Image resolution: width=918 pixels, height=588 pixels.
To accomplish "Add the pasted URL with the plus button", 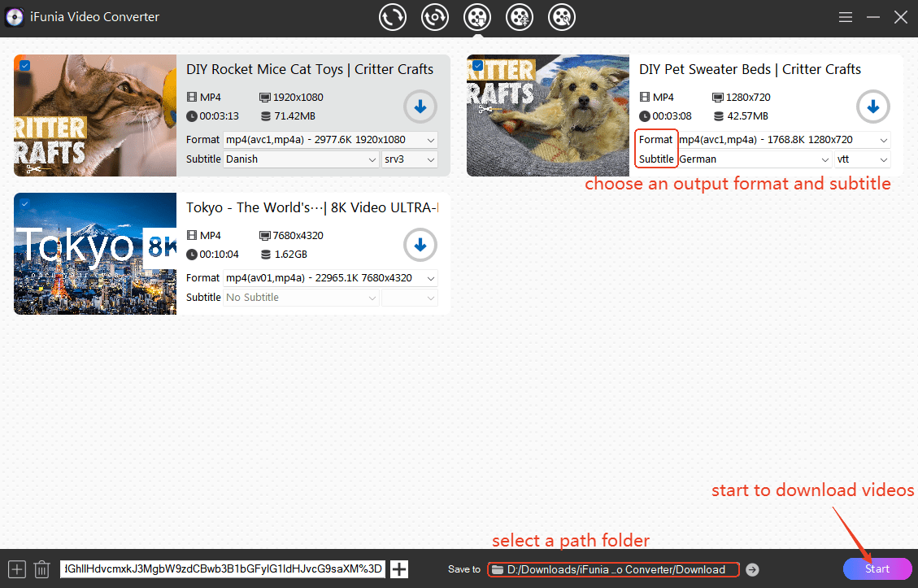I will pos(399,569).
